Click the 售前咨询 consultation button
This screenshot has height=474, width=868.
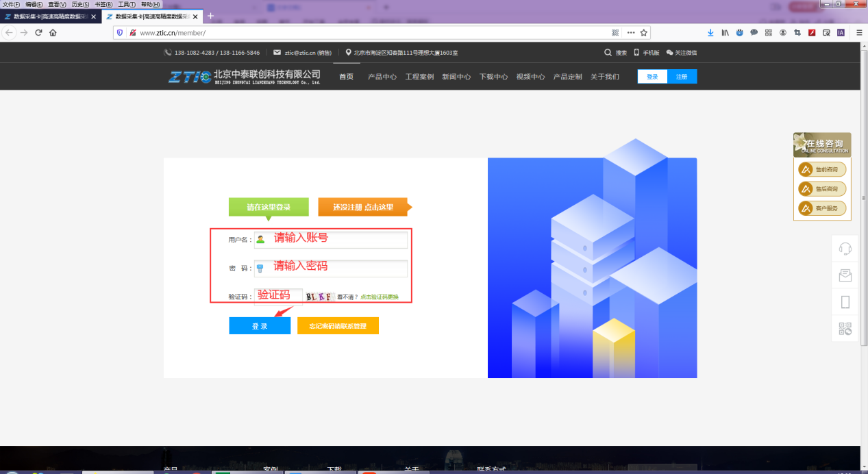(x=822, y=169)
